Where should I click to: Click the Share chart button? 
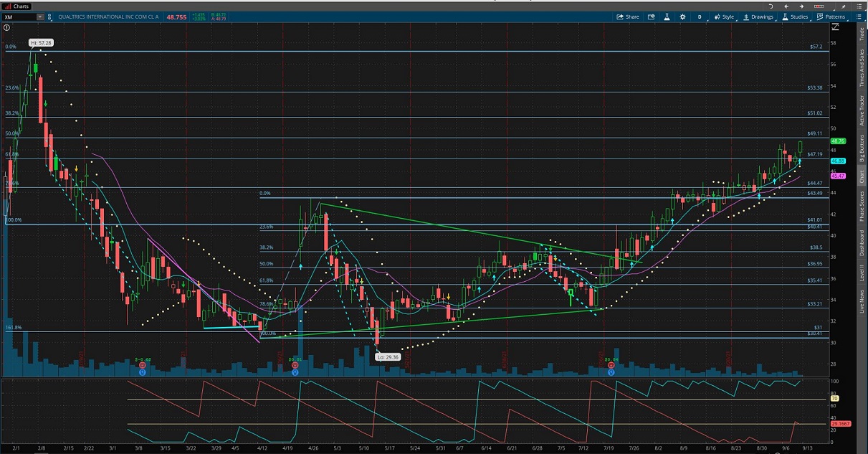tap(628, 16)
